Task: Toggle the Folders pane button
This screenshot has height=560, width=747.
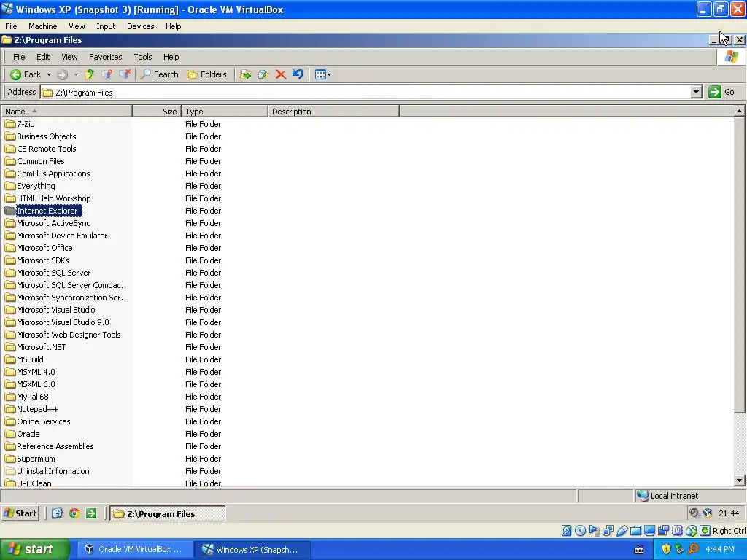Action: [206, 74]
